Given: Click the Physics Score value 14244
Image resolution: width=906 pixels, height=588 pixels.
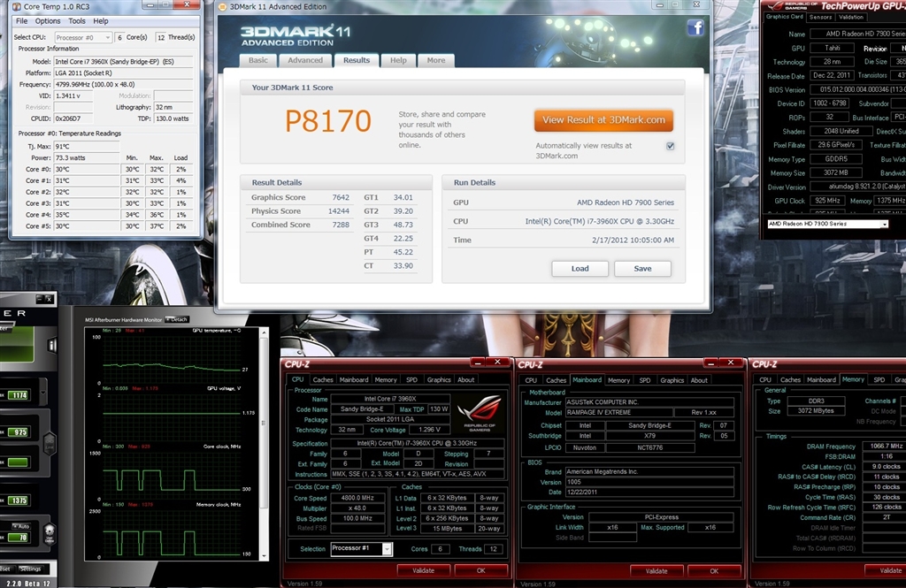Looking at the screenshot, I should click(x=338, y=211).
